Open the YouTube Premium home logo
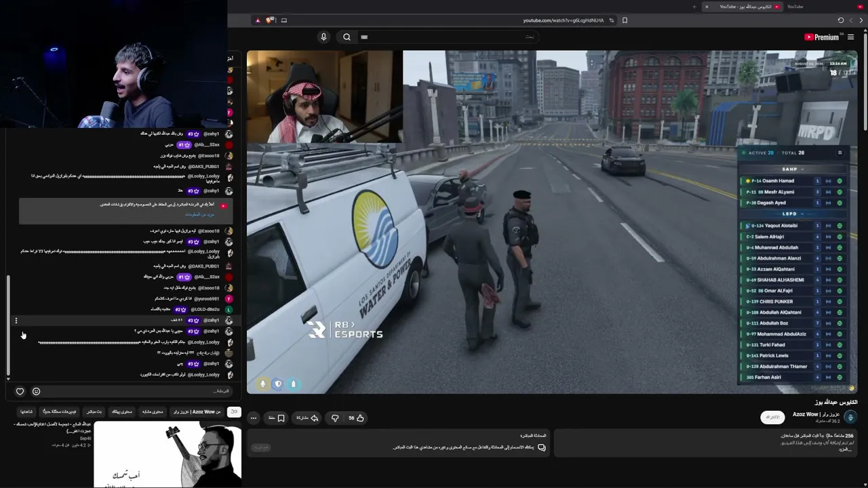This screenshot has height=488, width=868. click(x=821, y=37)
